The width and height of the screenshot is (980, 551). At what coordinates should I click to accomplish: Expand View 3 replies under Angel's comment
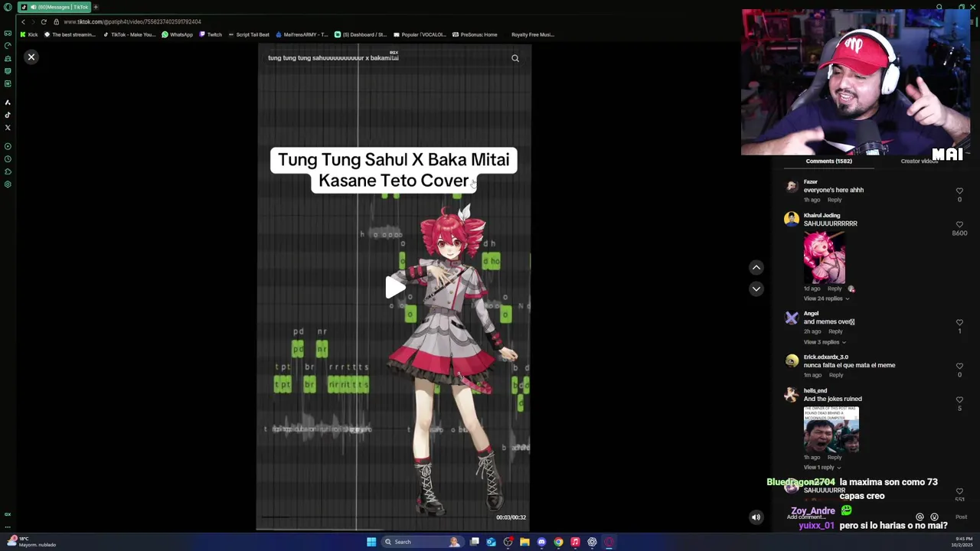[825, 342]
